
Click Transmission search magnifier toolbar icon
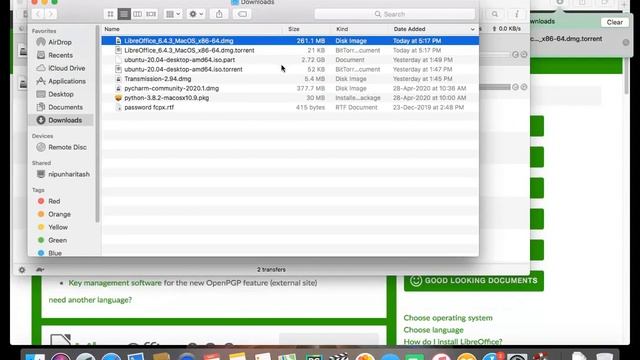coord(495,14)
